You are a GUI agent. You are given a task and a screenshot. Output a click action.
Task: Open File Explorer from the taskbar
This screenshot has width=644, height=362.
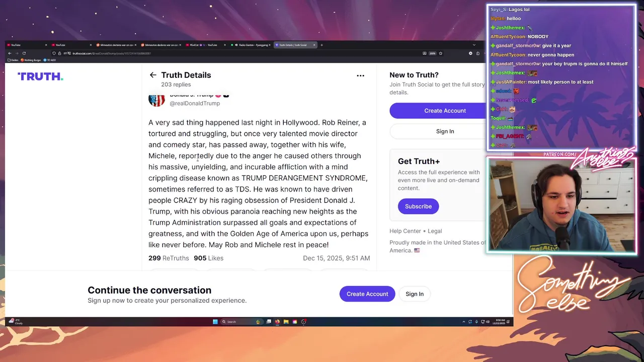tap(286, 322)
